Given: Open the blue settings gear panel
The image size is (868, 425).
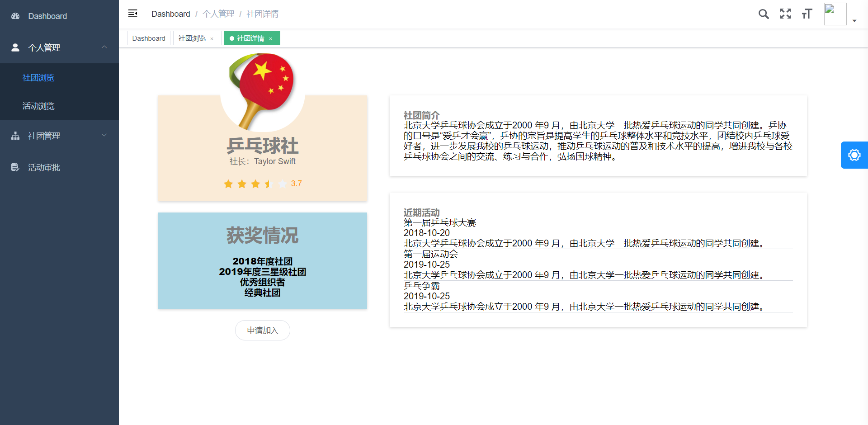Looking at the screenshot, I should (854, 155).
